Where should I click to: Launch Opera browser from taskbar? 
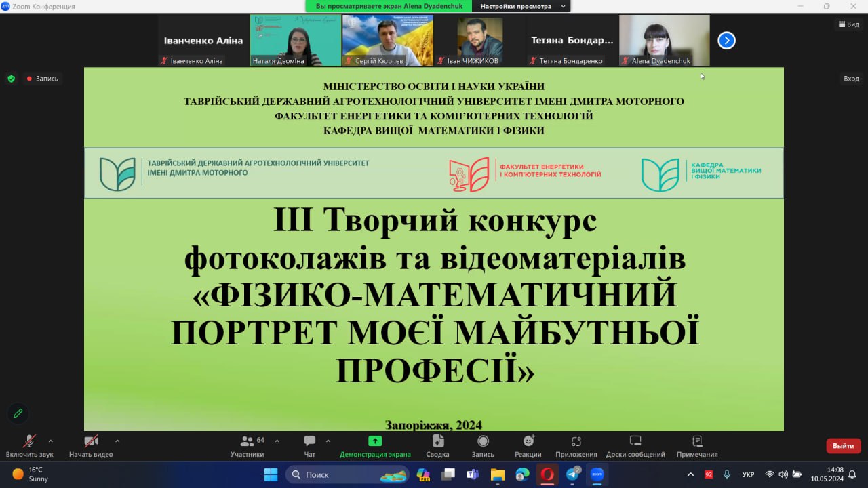[x=547, y=474]
